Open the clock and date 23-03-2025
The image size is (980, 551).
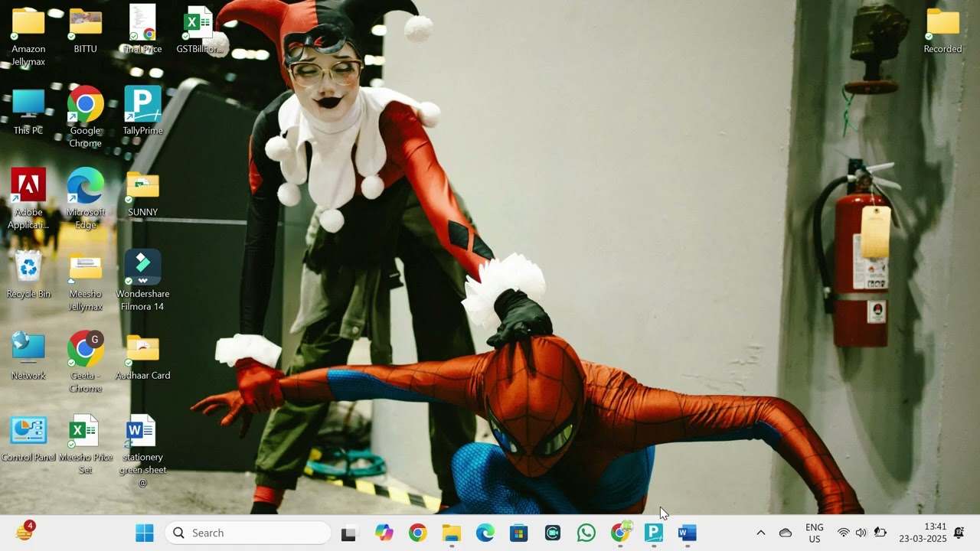point(923,533)
